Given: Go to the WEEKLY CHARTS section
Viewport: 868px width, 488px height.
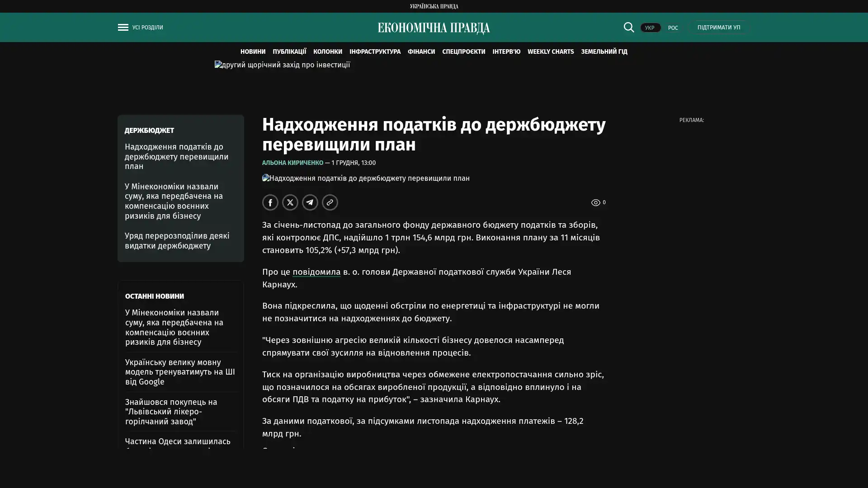Looking at the screenshot, I should coord(550,52).
